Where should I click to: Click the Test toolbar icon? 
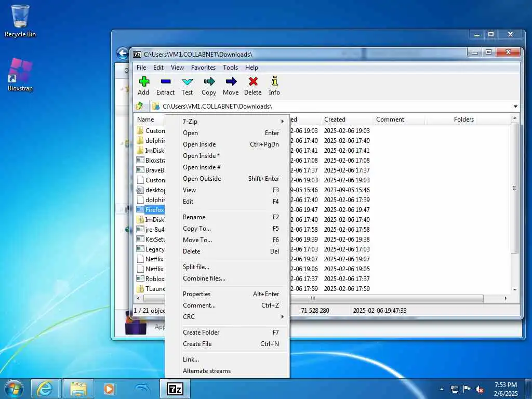(187, 86)
